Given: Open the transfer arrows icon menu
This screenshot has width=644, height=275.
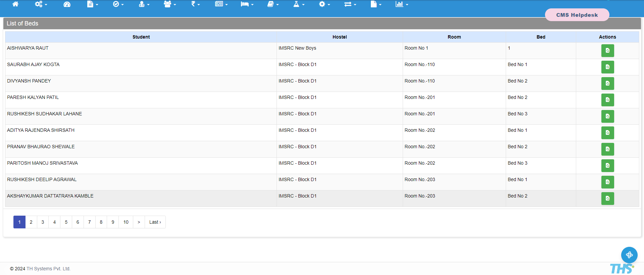Looking at the screenshot, I should pos(350,4).
